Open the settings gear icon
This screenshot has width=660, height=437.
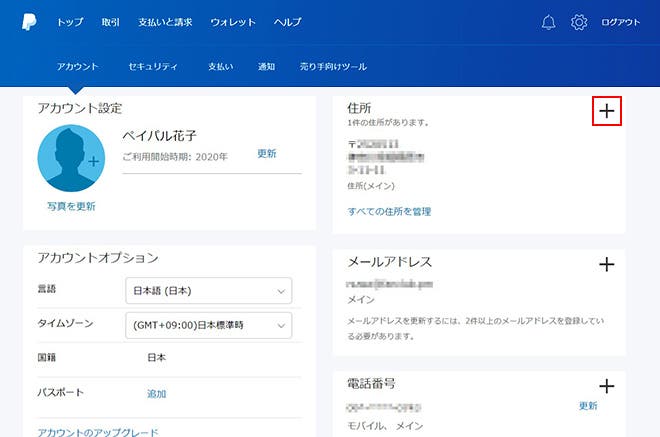click(579, 22)
